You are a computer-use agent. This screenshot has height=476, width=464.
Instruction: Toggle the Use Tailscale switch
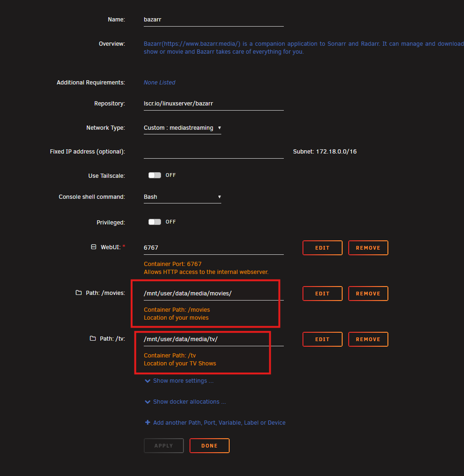155,175
